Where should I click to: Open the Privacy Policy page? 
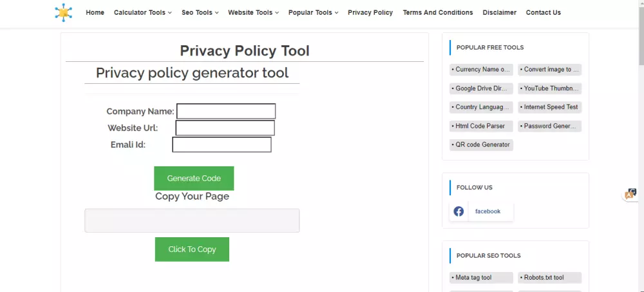(x=370, y=12)
